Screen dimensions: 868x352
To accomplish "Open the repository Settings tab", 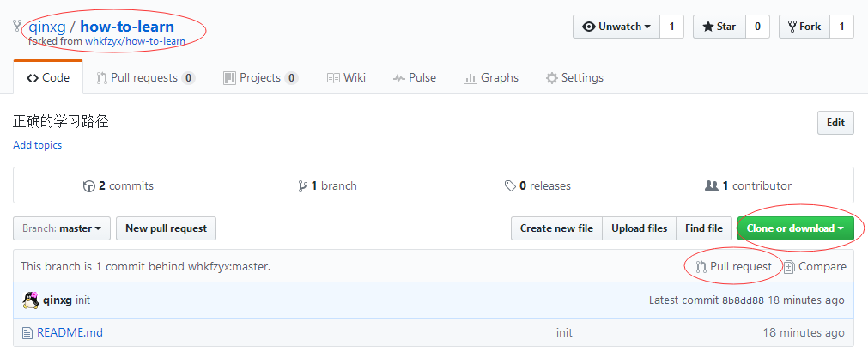I will click(574, 77).
